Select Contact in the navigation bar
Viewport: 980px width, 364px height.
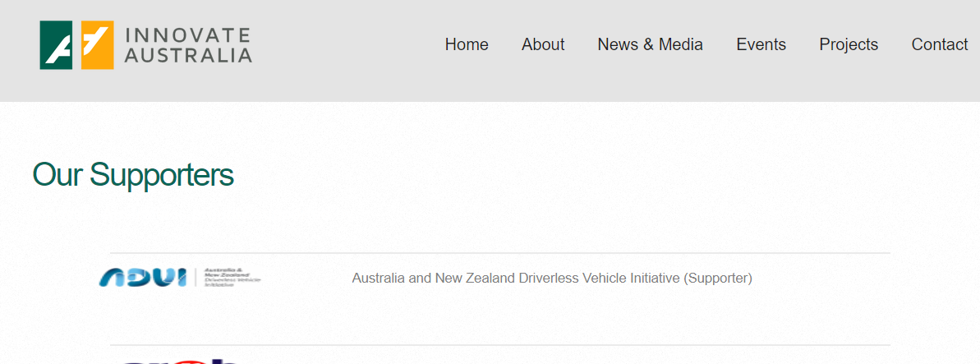pos(939,44)
